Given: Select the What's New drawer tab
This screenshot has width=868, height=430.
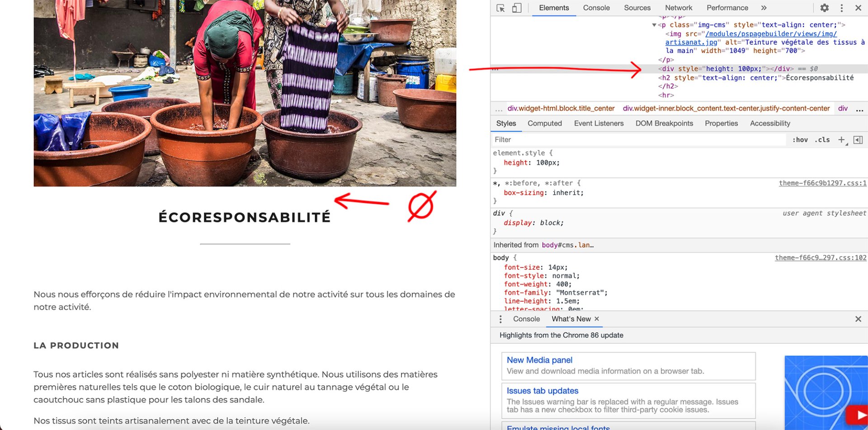Looking at the screenshot, I should point(571,319).
